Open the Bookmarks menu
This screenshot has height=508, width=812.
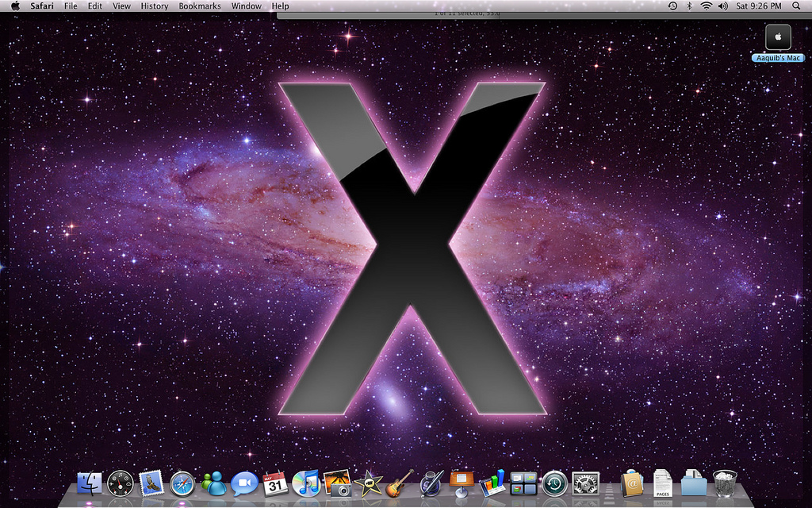(x=199, y=6)
